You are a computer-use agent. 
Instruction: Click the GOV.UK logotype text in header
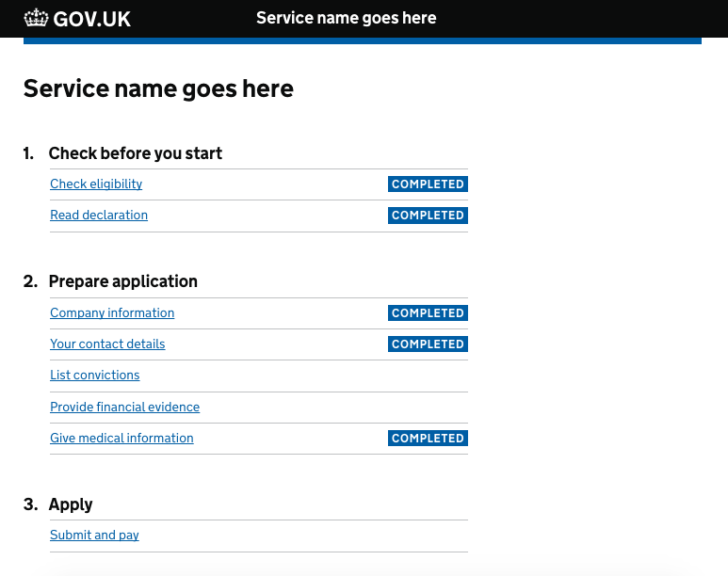tap(92, 19)
